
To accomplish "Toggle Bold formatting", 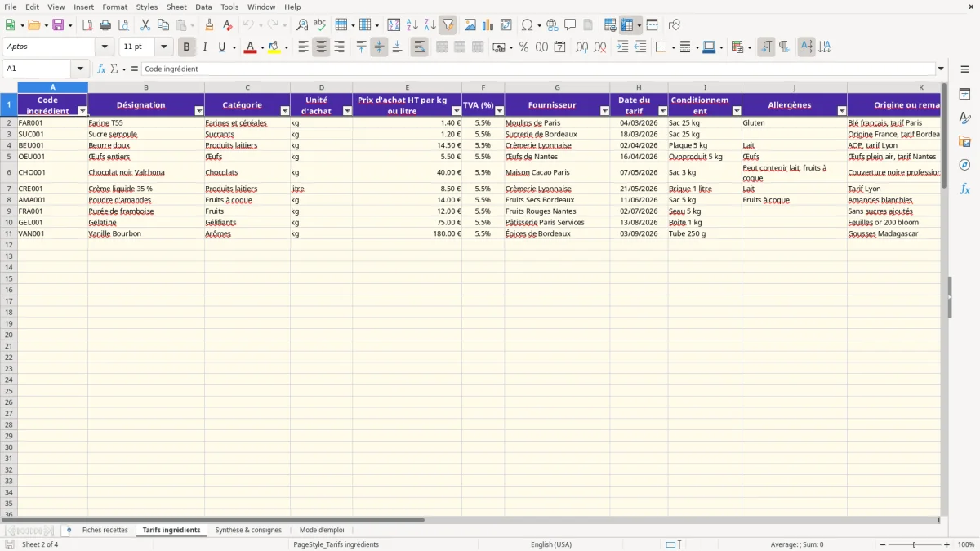I will [187, 47].
